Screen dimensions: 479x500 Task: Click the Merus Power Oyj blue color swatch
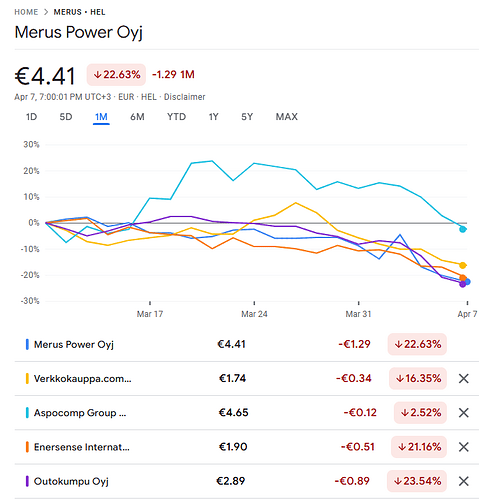[x=27, y=344]
